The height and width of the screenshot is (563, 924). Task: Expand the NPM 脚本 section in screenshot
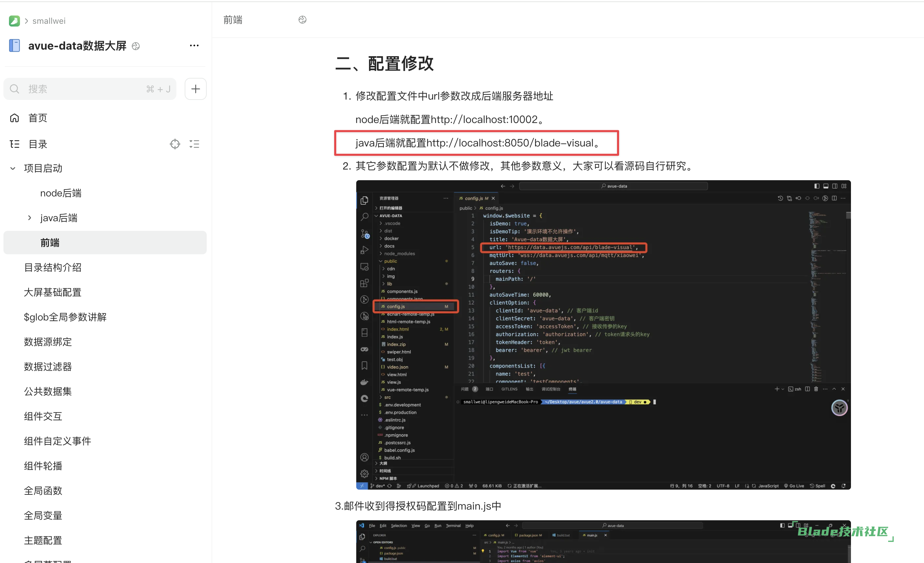(x=388, y=478)
